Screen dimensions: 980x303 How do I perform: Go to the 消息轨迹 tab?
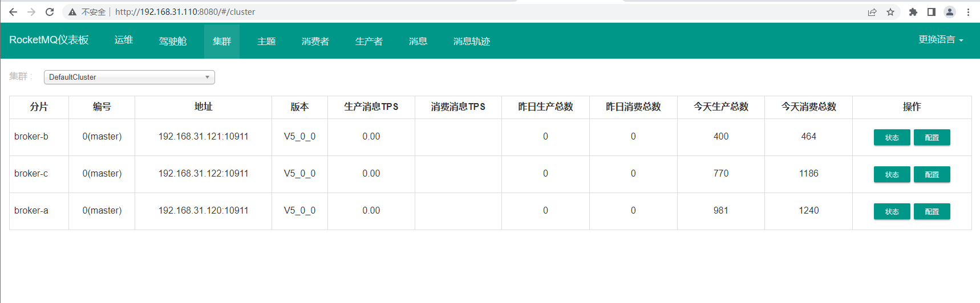point(472,41)
